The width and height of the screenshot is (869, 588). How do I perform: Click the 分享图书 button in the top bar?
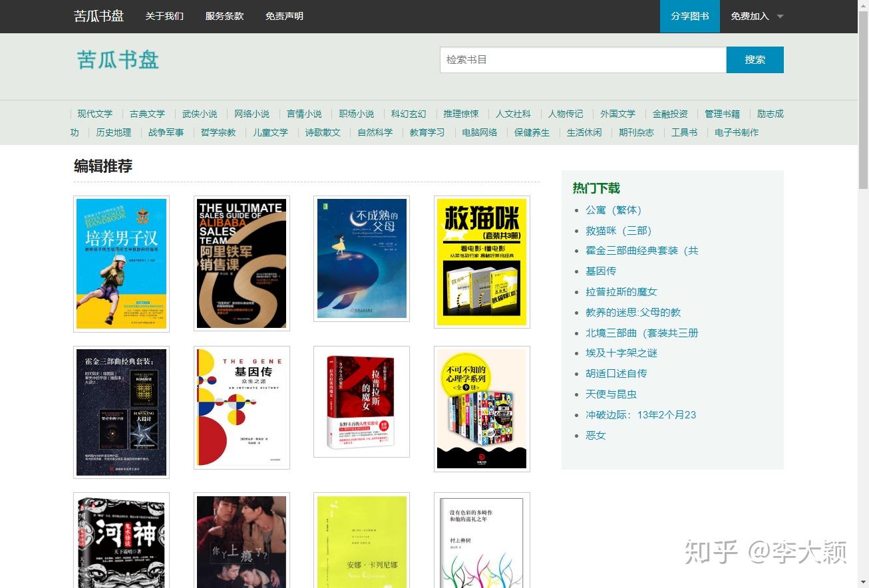pos(690,16)
